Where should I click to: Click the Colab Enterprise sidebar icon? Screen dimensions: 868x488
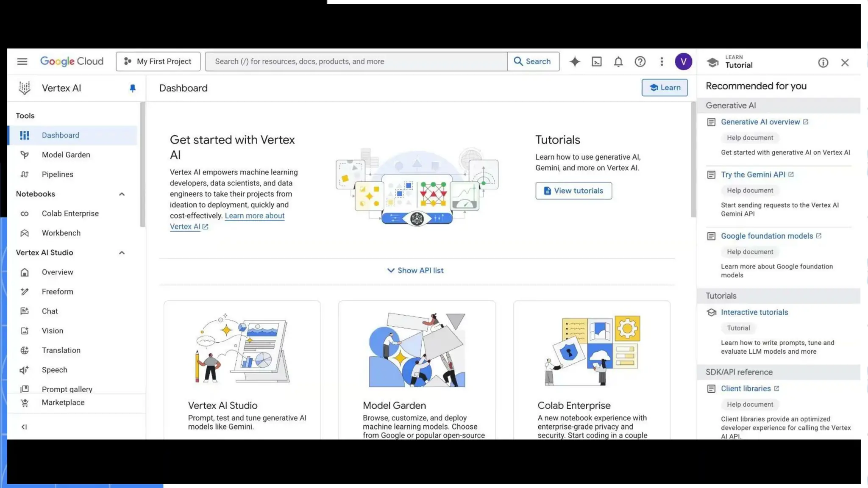point(25,213)
